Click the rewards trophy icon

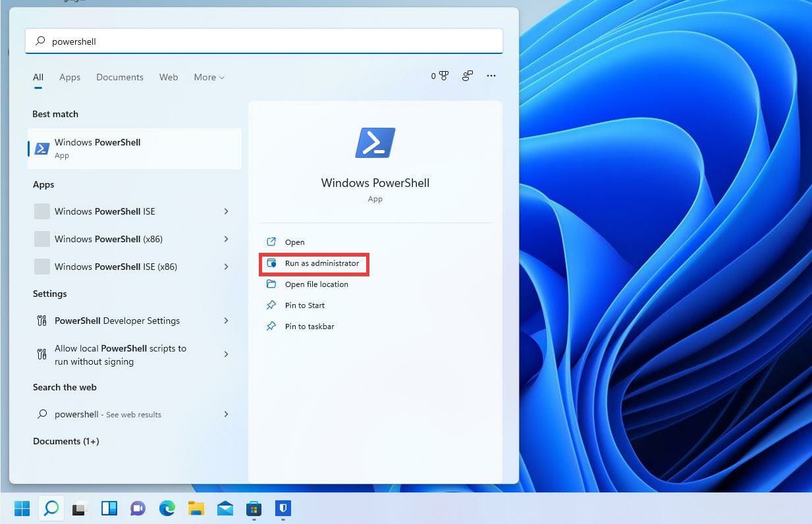[444, 76]
